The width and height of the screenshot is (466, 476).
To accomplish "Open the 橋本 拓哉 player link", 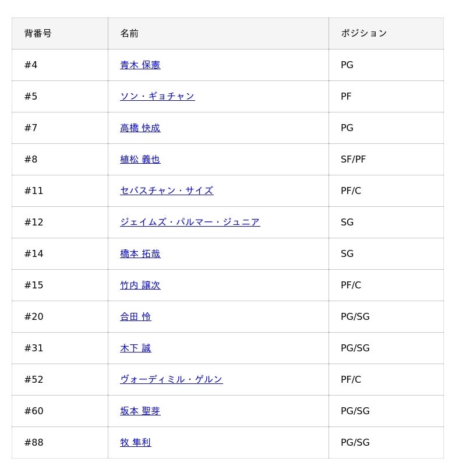I will pos(140,254).
